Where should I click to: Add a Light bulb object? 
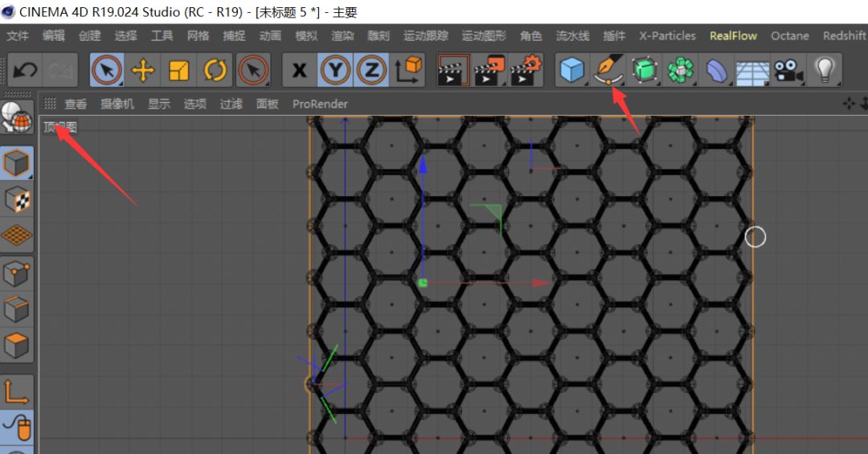click(x=825, y=71)
